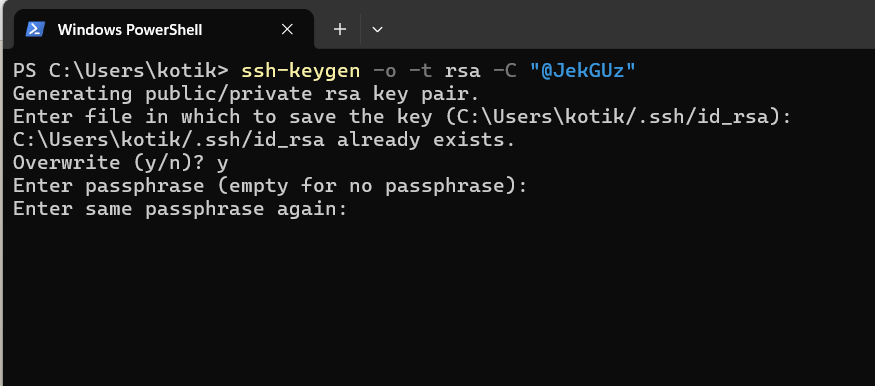Viewport: 875px width, 386px height.
Task: Click the 'id_rsa already exists.' output line
Action: coord(264,140)
